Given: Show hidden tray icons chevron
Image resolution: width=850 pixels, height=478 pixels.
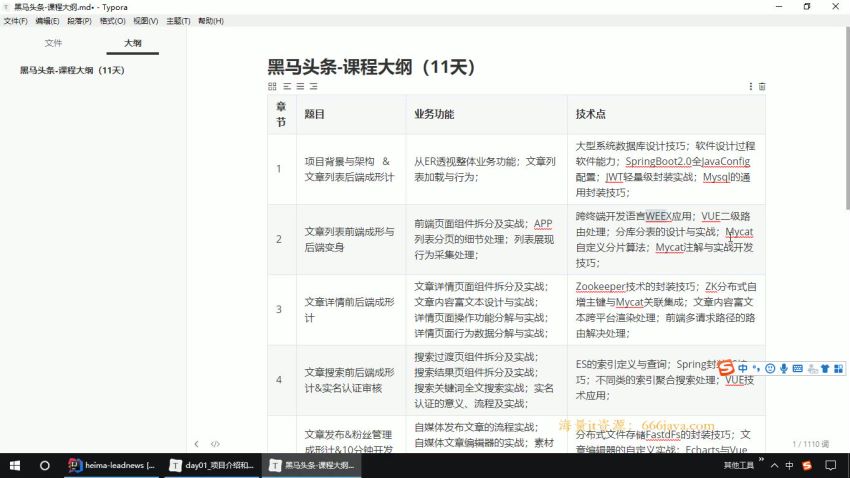Looking at the screenshot, I should tap(774, 466).
